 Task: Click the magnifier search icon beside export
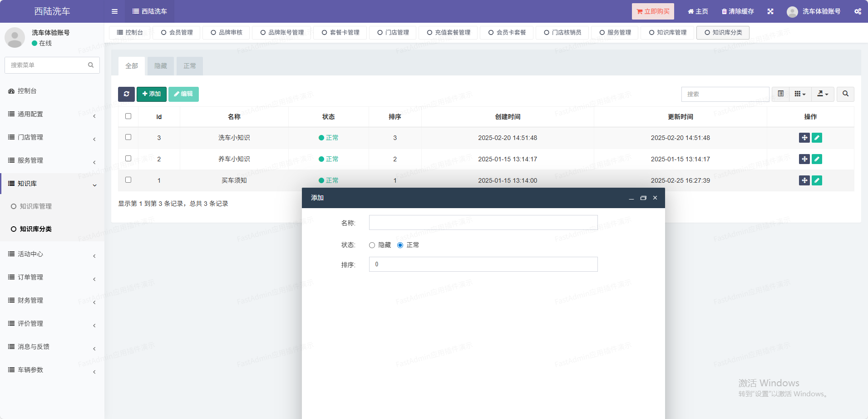coord(845,94)
